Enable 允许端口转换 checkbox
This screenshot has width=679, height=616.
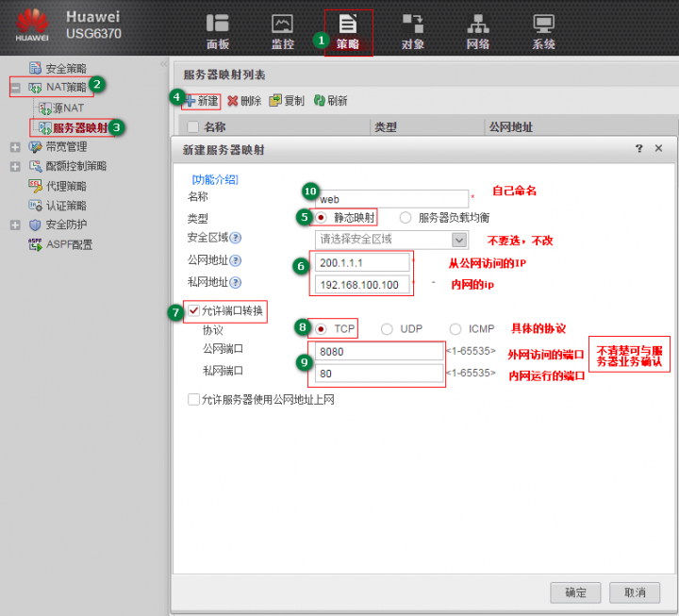194,310
